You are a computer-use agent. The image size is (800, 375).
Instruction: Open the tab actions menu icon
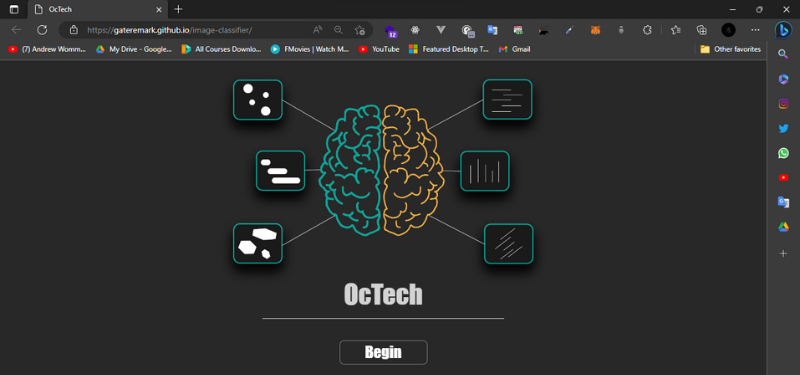pos(14,9)
